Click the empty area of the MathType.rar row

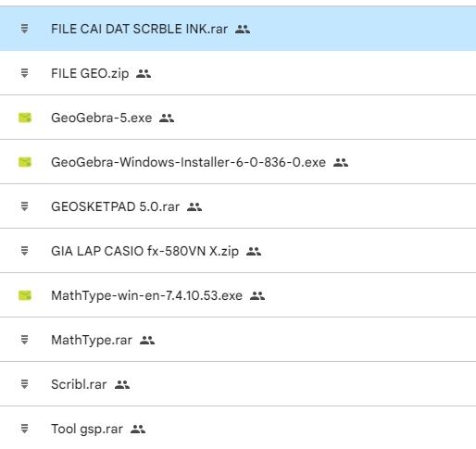click(315, 340)
